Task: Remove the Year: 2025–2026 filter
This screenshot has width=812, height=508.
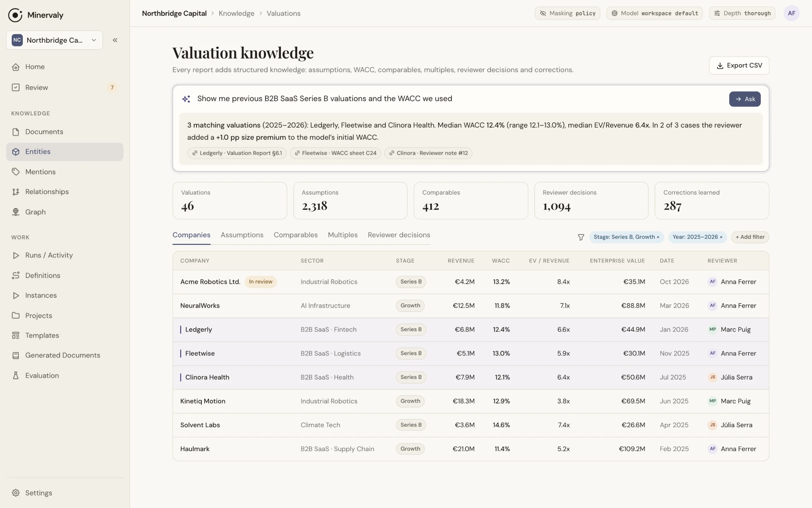Action: 721,237
